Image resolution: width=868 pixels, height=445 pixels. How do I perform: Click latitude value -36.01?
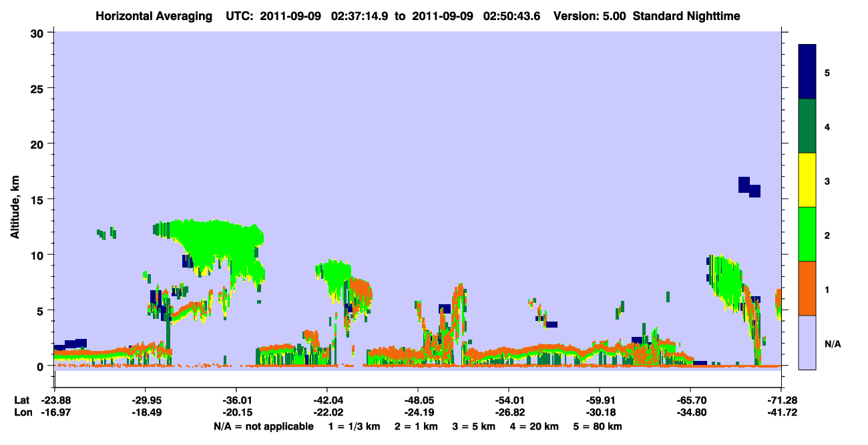pyautogui.click(x=236, y=400)
